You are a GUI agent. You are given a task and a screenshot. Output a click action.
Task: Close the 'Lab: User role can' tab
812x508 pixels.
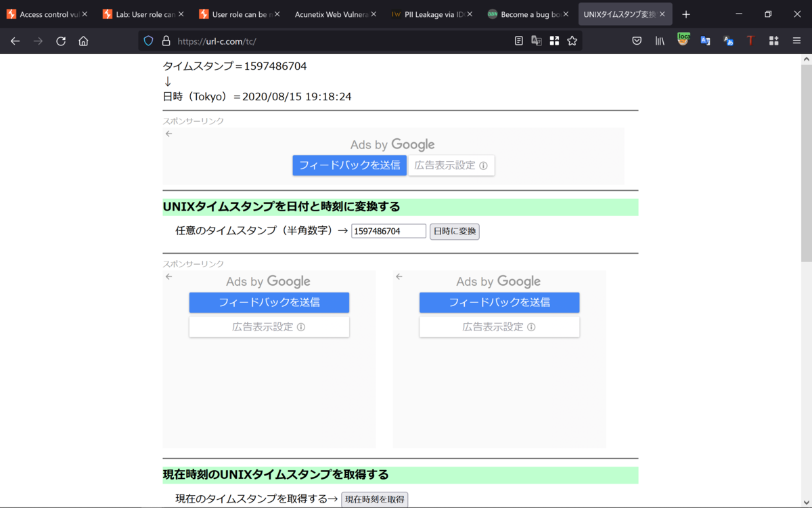point(181,14)
